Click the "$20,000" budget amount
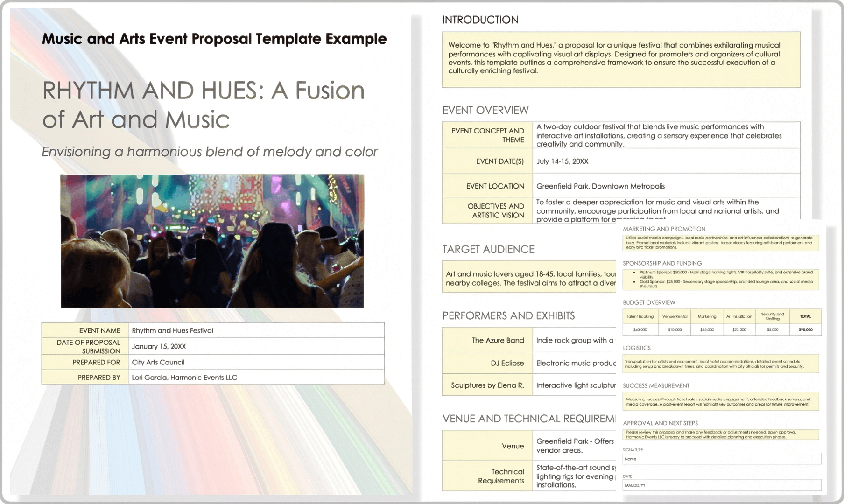This screenshot has height=504, width=844. point(739,329)
